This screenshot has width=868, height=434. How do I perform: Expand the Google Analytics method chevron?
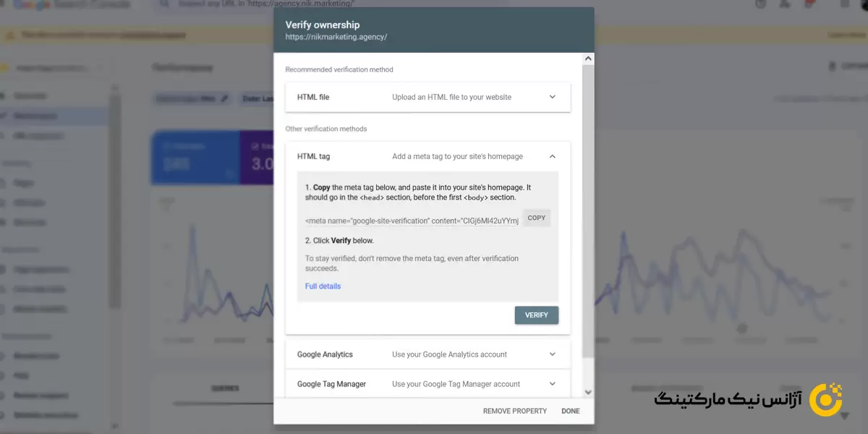click(552, 354)
